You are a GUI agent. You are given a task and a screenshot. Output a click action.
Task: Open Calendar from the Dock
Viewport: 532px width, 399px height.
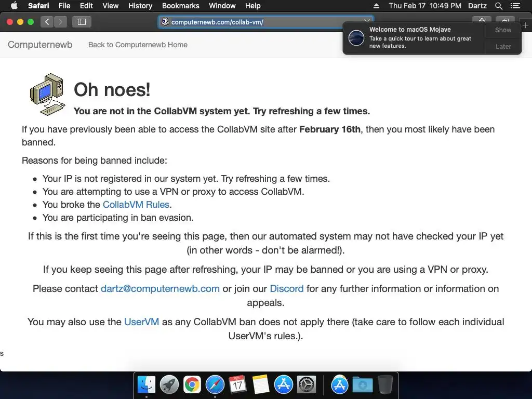237,385
